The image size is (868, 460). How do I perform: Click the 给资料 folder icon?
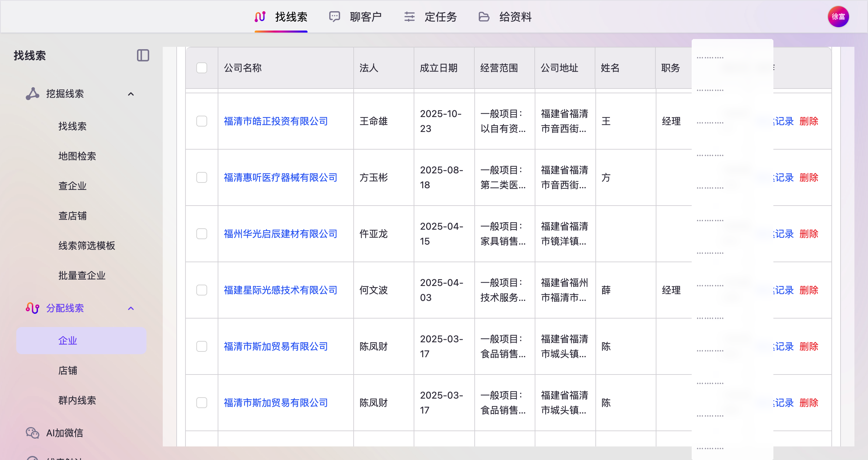tap(484, 17)
